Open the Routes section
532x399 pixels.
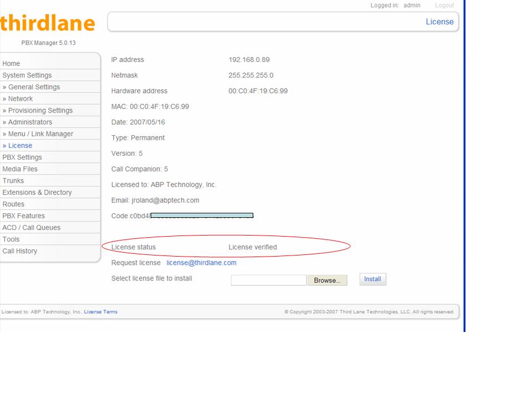[x=13, y=204]
